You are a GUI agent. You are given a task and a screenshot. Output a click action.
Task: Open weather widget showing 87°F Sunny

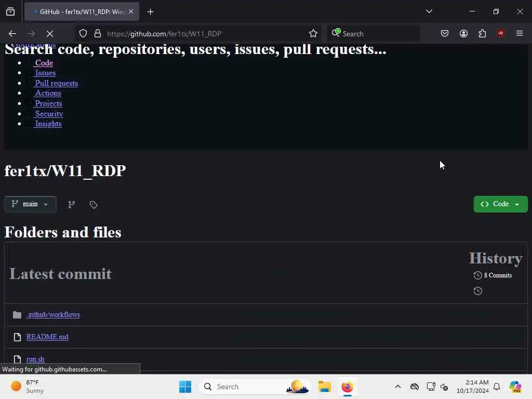click(27, 387)
